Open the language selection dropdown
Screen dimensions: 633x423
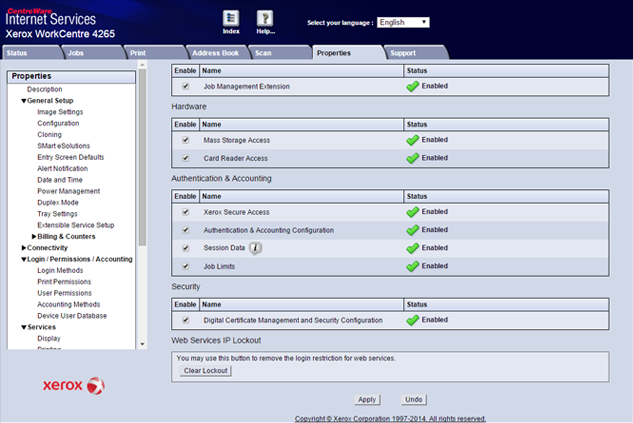pos(404,22)
